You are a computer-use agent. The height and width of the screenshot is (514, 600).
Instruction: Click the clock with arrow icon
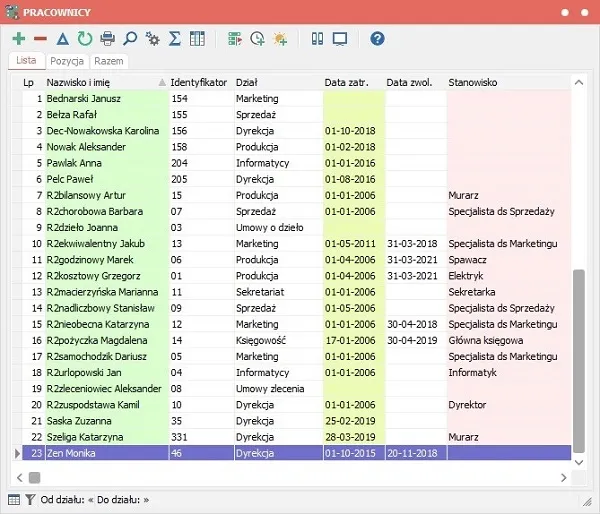257,39
